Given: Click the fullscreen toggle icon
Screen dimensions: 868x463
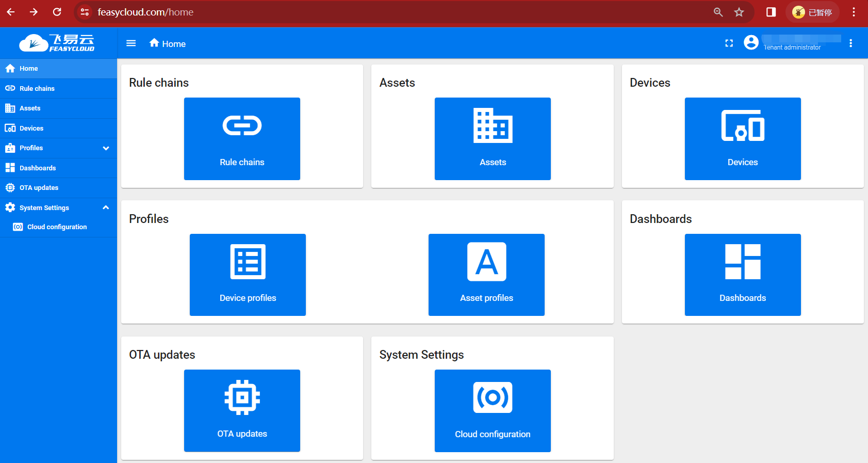Looking at the screenshot, I should pos(729,43).
